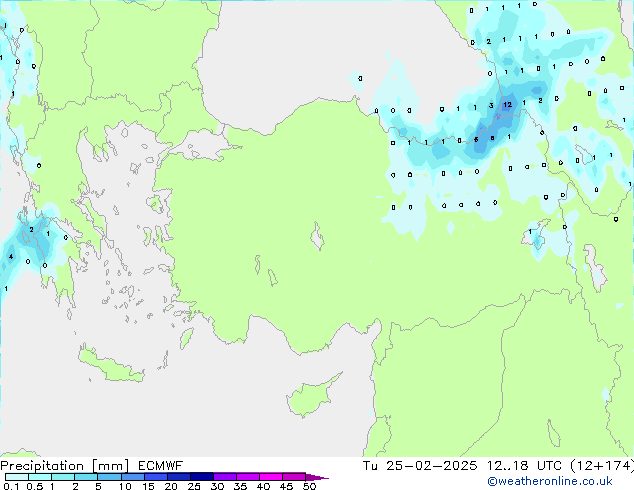Click the legend scale label '50'
This screenshot has height=490, width=634.
click(x=309, y=486)
